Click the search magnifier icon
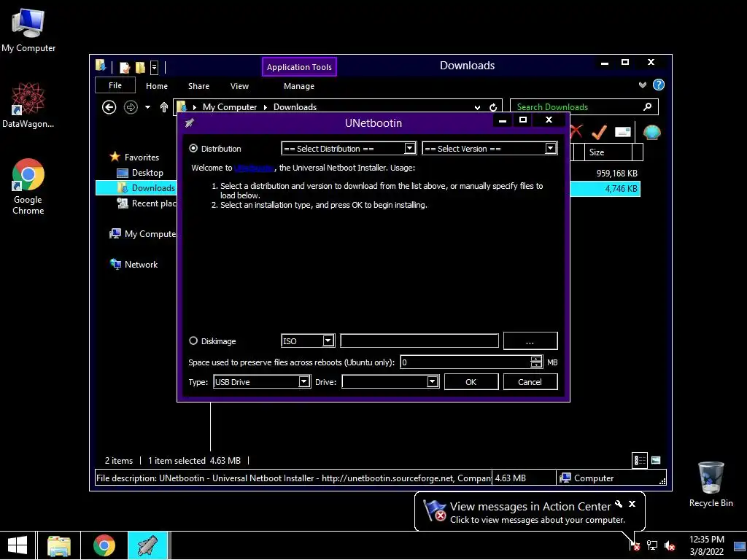This screenshot has width=747, height=560. (648, 106)
